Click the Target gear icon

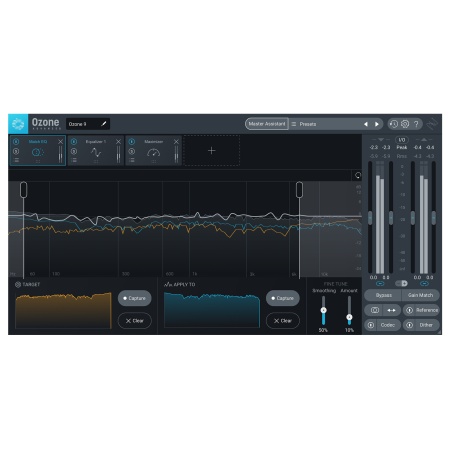click(x=18, y=284)
